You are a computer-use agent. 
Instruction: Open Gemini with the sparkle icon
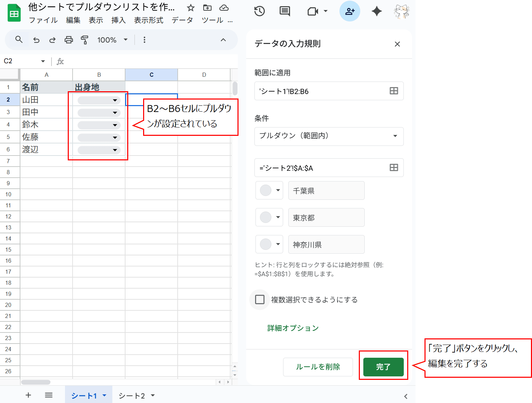(x=376, y=11)
